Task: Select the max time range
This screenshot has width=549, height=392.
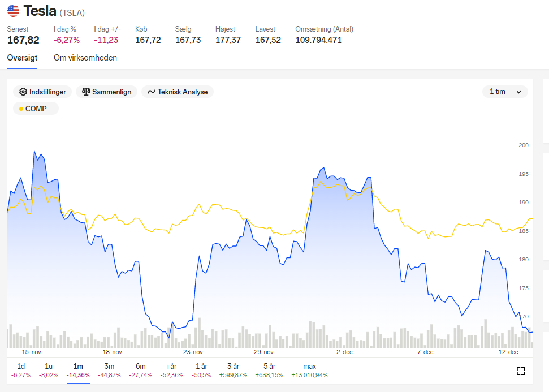Action: click(x=309, y=371)
